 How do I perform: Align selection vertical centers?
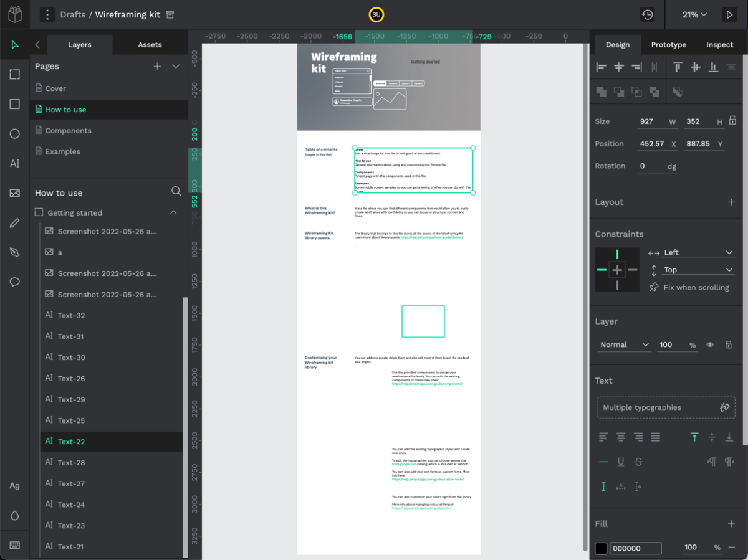696,67
